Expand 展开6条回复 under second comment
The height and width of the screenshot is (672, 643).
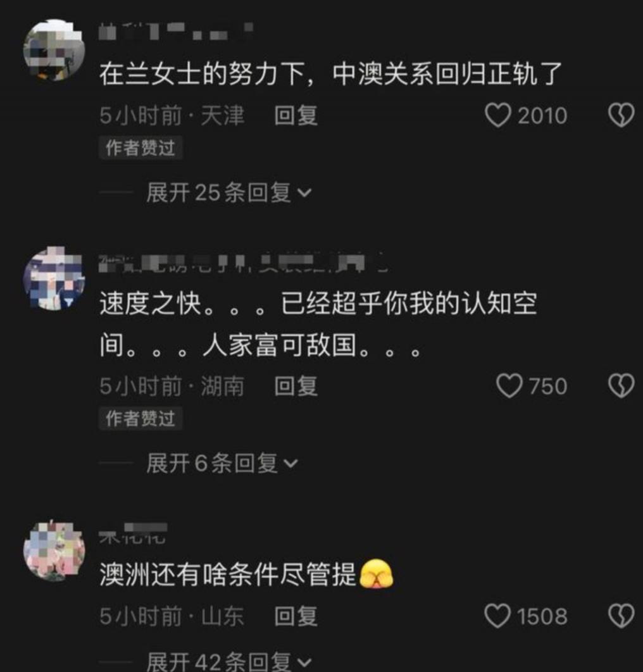point(222,463)
